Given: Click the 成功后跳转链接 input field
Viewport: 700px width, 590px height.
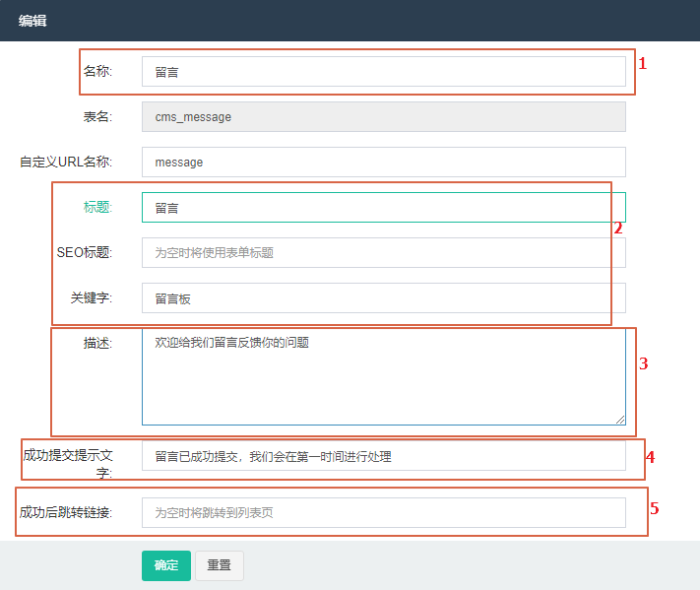Looking at the screenshot, I should click(384, 513).
